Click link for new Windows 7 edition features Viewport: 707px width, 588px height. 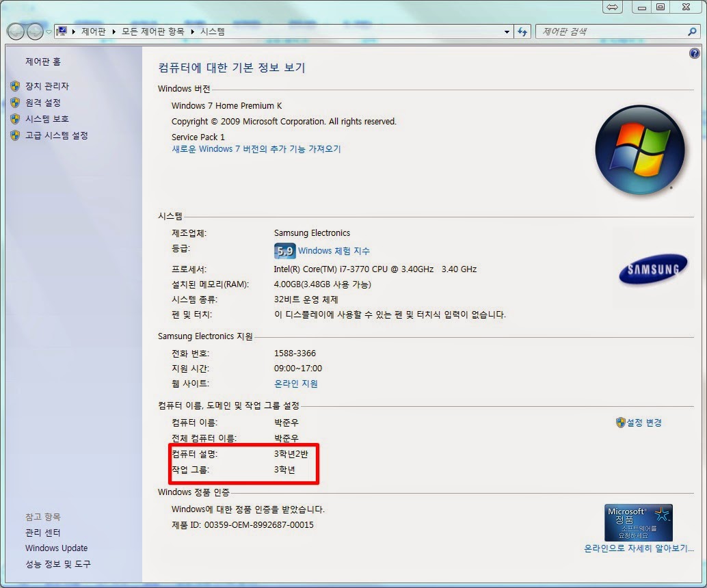tap(256, 149)
